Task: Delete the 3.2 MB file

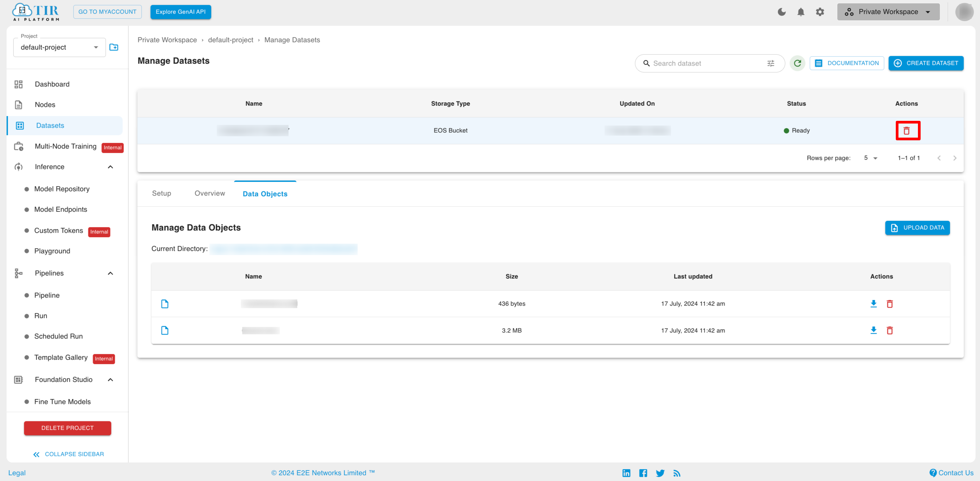Action: click(x=889, y=330)
